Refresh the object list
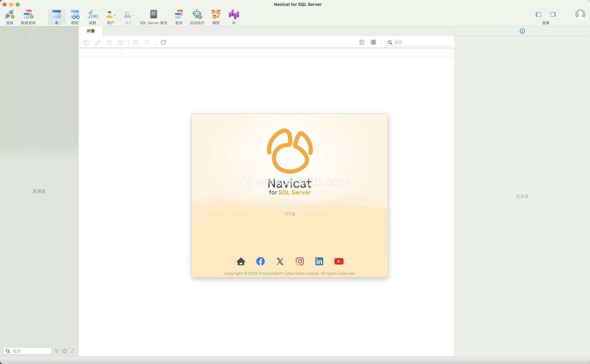 pos(163,42)
